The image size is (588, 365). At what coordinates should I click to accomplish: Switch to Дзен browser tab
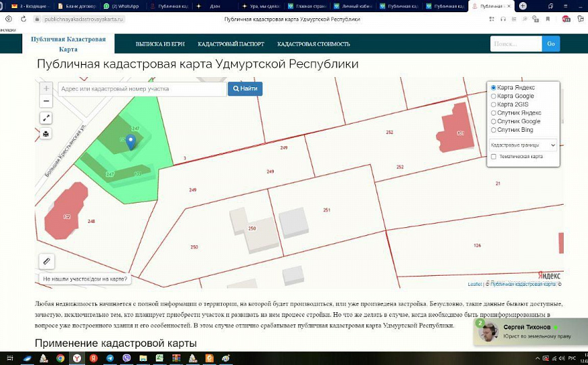215,6
